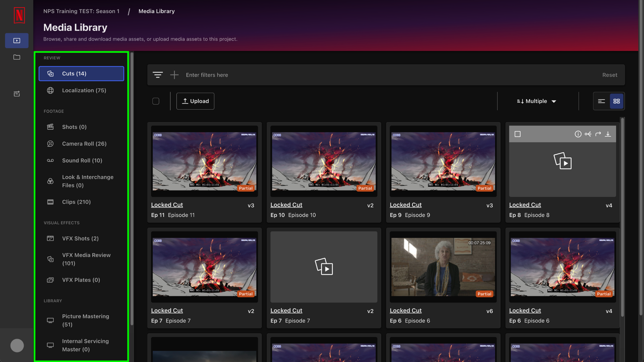Click Partial badge on Episode 10 thumbnail

[x=365, y=188]
